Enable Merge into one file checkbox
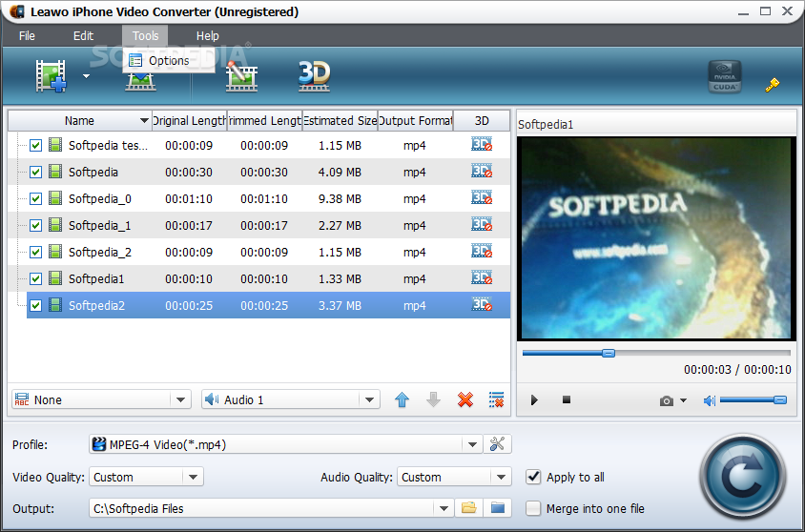The image size is (805, 532). pyautogui.click(x=533, y=508)
